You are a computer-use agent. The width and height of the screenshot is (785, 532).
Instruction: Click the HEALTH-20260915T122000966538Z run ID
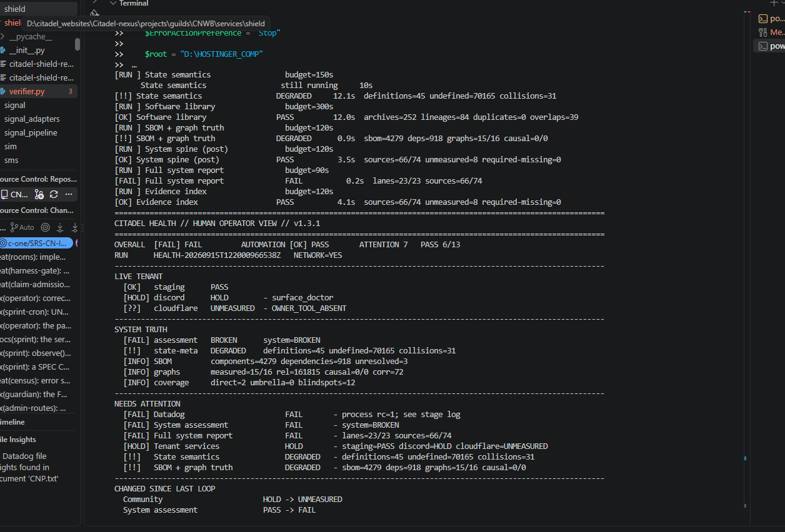217,255
